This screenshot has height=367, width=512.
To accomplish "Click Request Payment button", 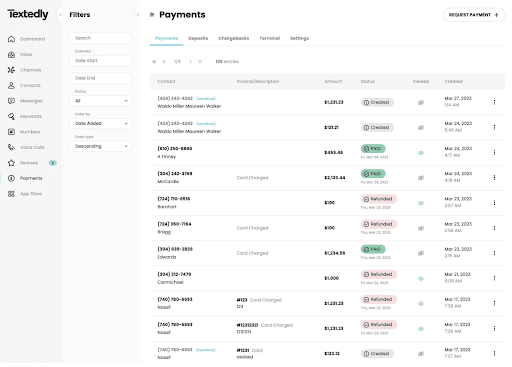I will point(474,15).
